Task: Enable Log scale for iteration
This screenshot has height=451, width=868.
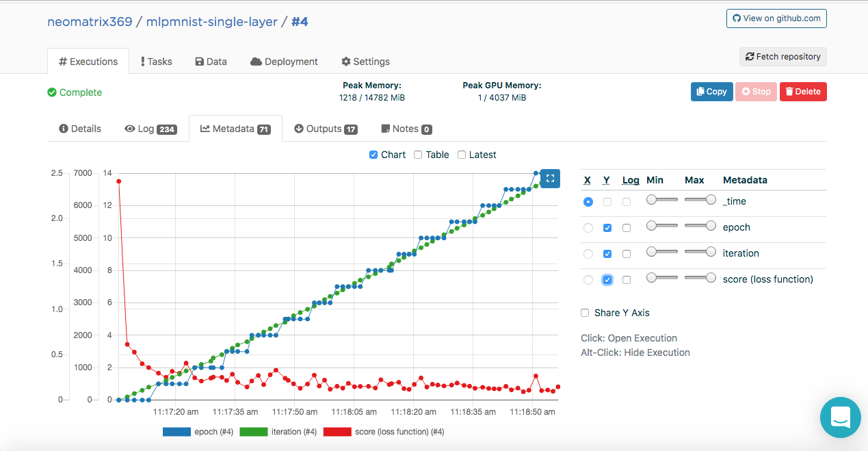Action: [627, 254]
